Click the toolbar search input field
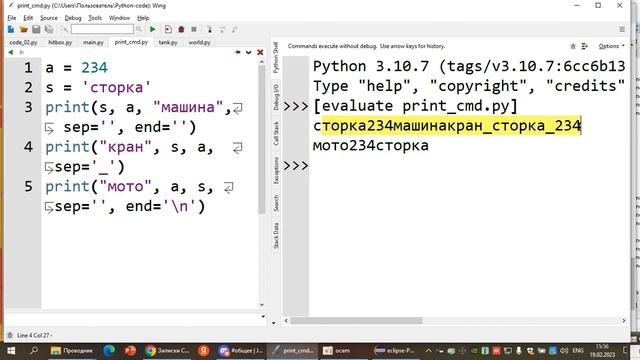Viewport: 640px width, 360px height. pyautogui.click(x=102, y=29)
